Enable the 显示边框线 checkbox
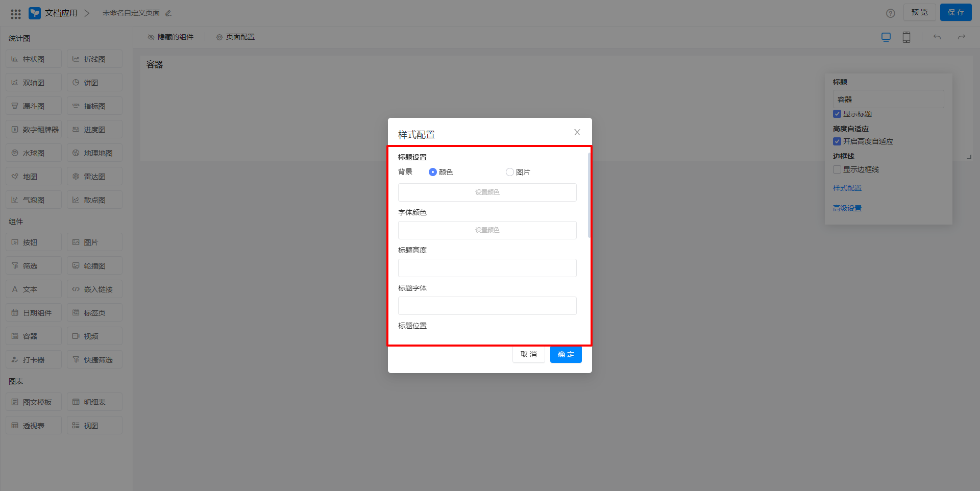The image size is (980, 491). coord(837,169)
